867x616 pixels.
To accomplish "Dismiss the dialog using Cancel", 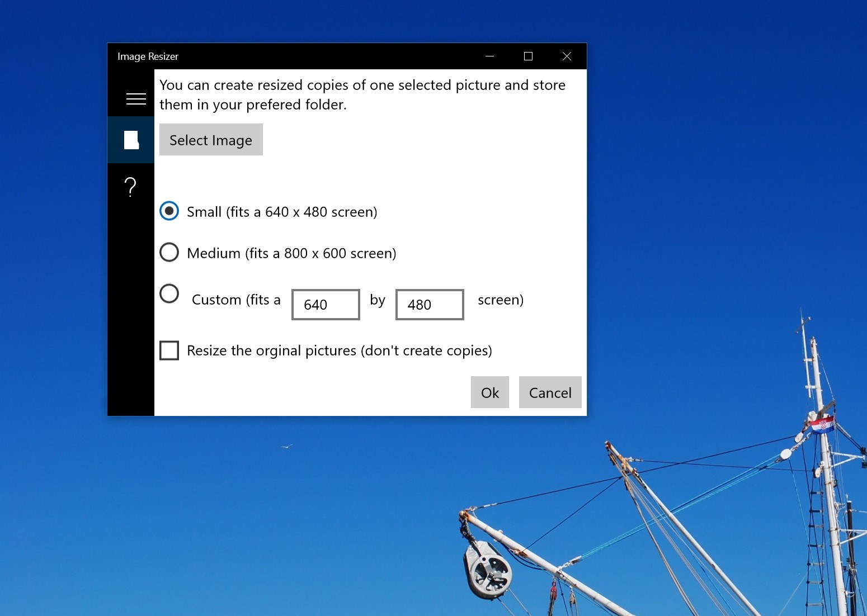I will point(549,392).
